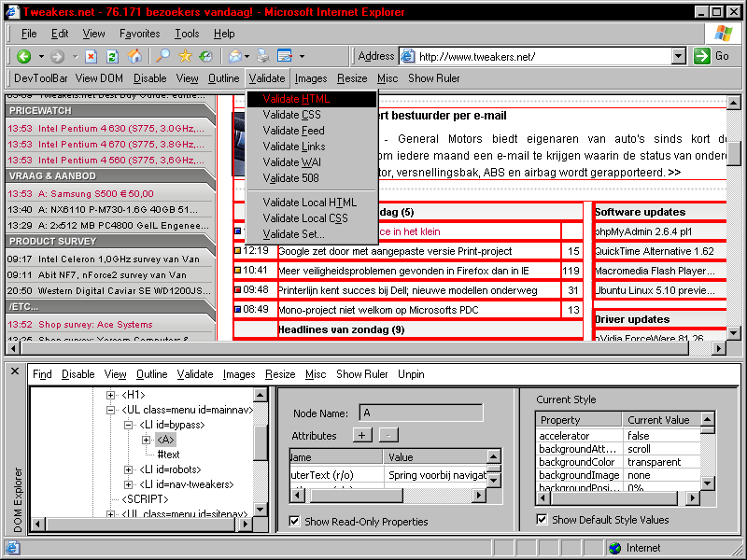Click Find in DOM Explorer toolbar

(42, 374)
